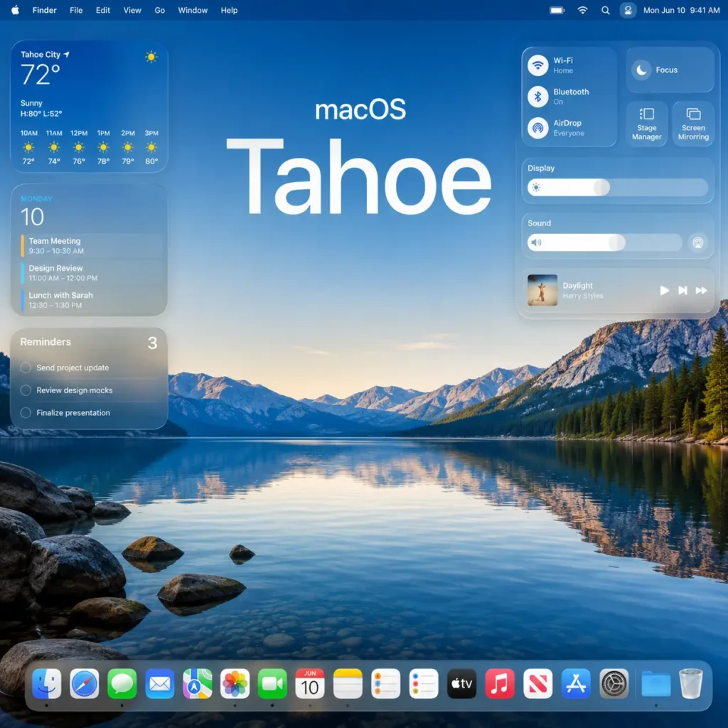Click the fast-forward button

[702, 291]
